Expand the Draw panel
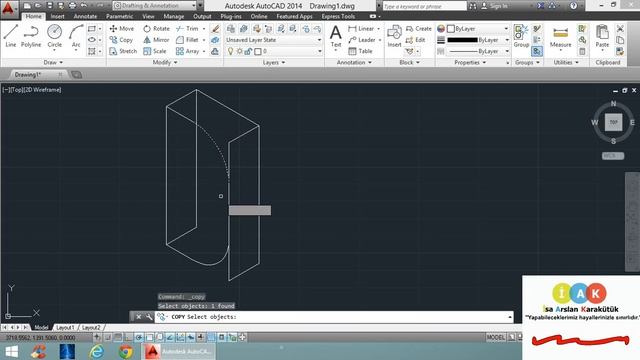 (53, 62)
